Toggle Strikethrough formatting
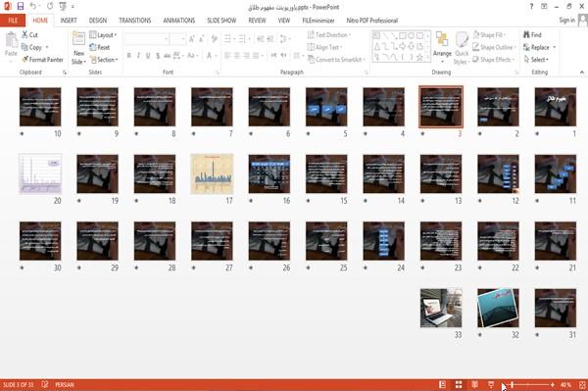 [x=168, y=56]
